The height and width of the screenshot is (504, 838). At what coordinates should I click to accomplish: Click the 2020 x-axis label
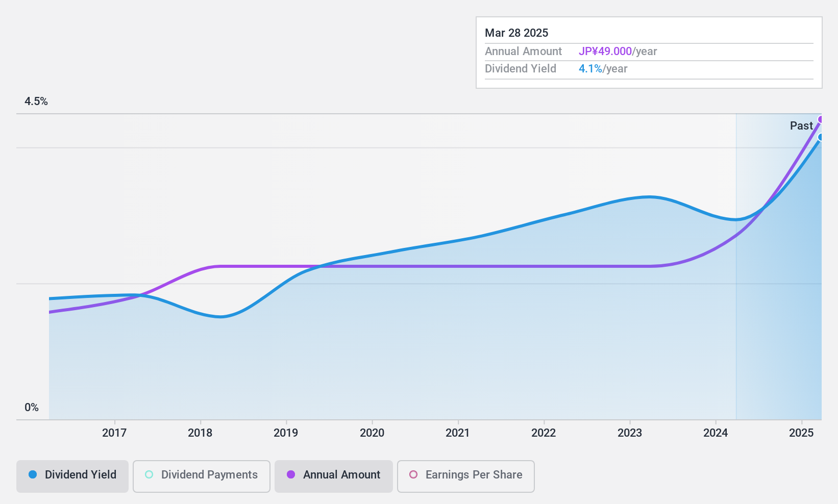[x=372, y=433]
